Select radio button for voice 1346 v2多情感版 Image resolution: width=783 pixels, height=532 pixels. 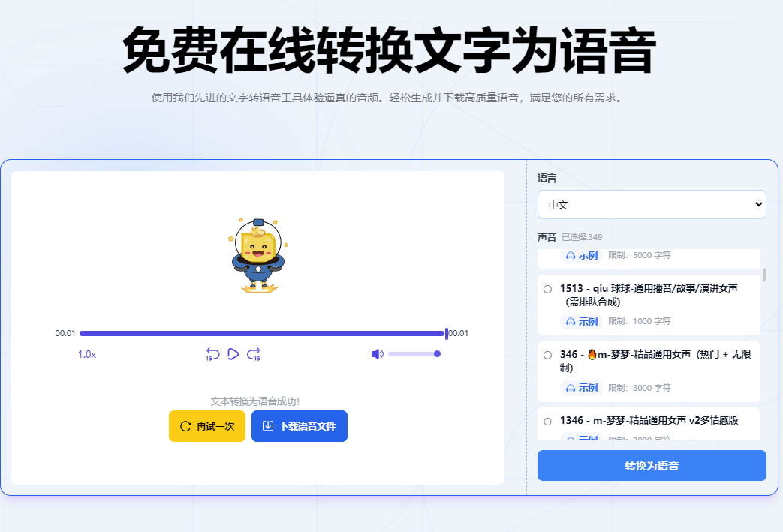pos(547,421)
